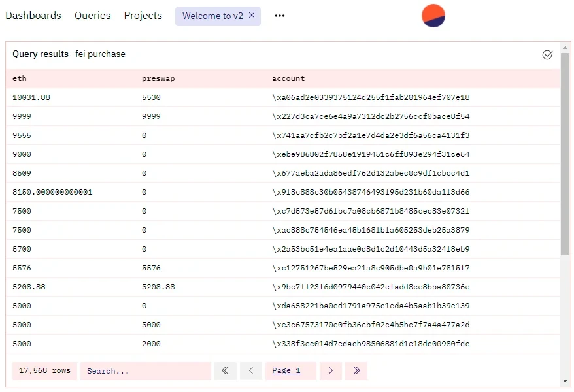Select the account cell in 10031.88 row
574x392 pixels.
[371, 97]
